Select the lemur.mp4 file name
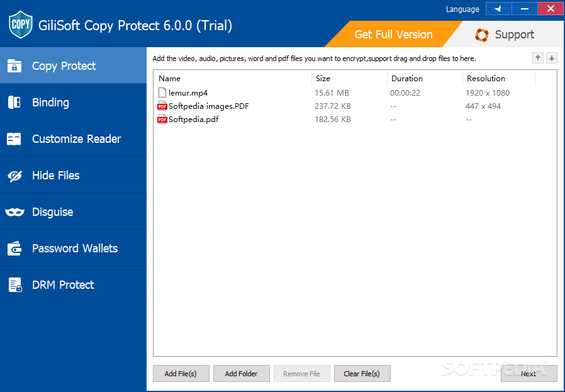 point(188,93)
